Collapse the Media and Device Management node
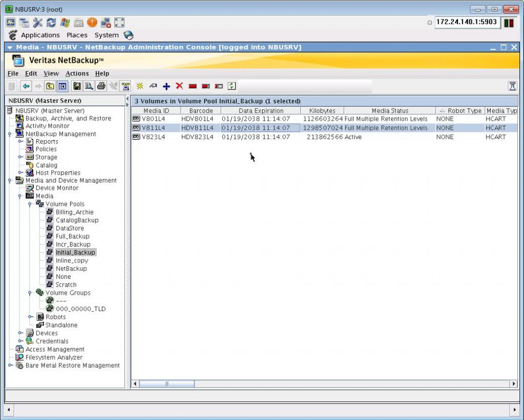 coord(10,181)
